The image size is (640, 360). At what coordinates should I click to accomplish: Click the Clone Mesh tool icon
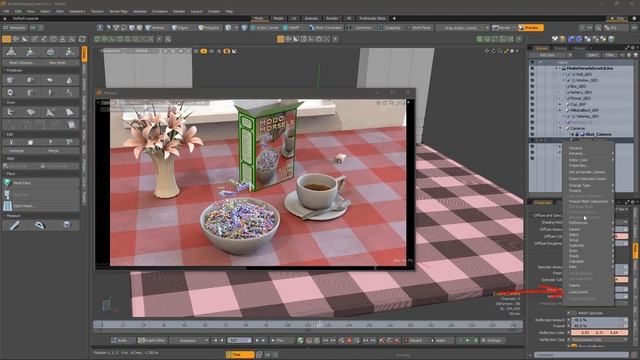(8, 206)
